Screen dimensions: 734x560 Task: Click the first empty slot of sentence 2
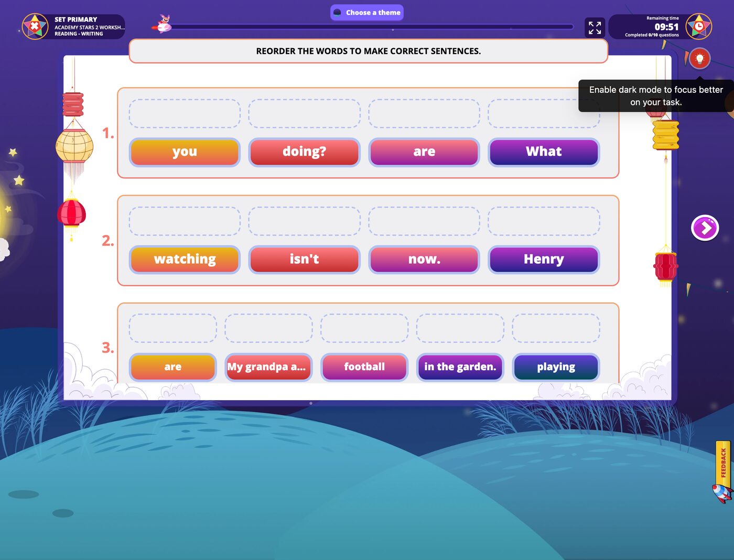(x=185, y=221)
